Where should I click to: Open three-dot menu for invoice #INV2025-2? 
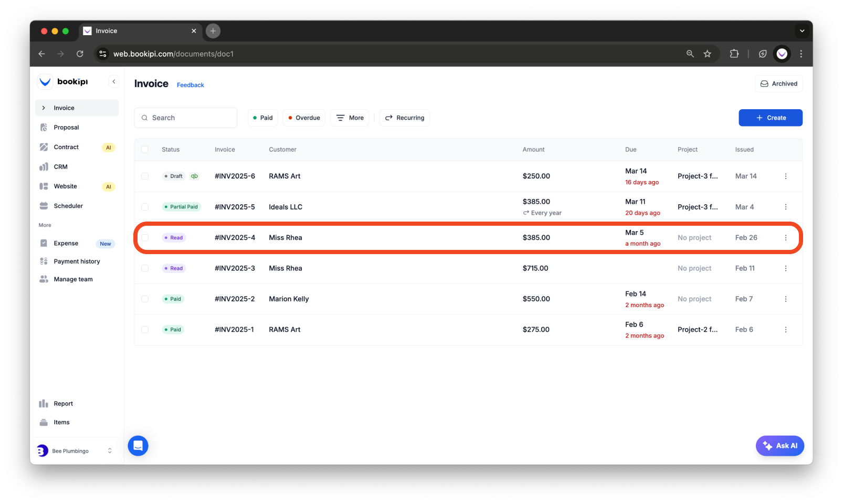click(785, 299)
